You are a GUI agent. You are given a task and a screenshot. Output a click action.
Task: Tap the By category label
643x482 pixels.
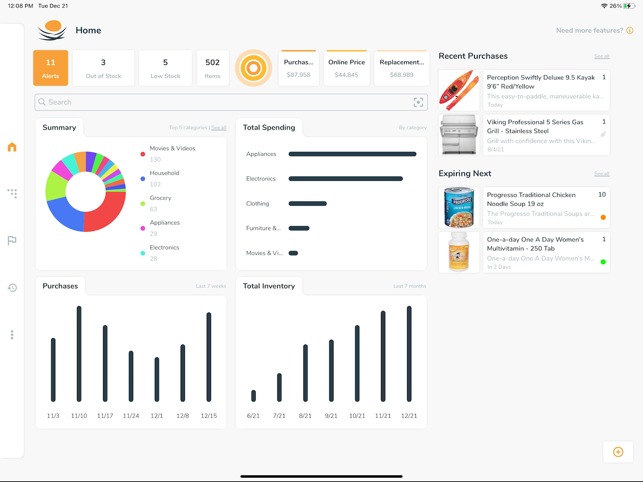413,128
